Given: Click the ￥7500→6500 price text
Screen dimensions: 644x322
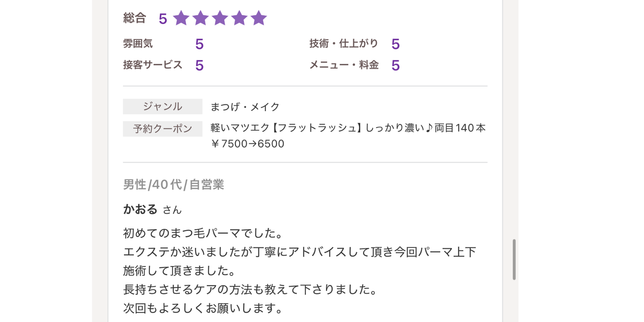Looking at the screenshot, I should coord(248,144).
